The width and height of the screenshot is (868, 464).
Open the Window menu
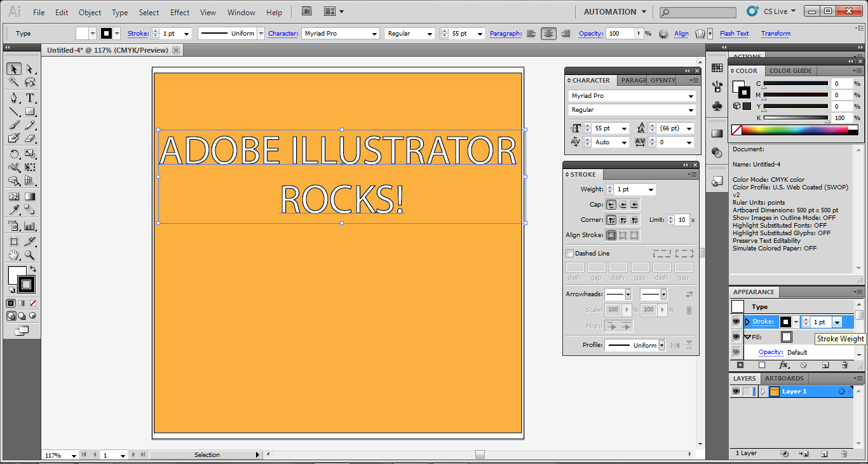coord(241,12)
